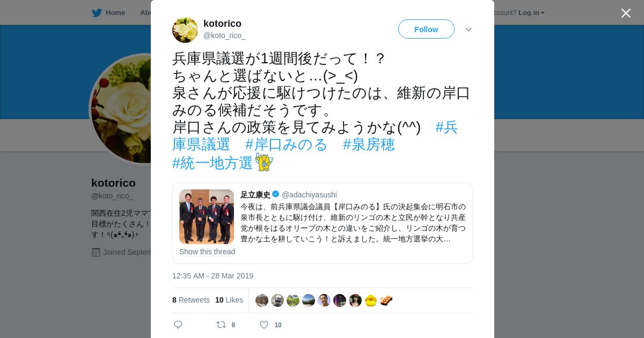Click Show this thread
The height and width of the screenshot is (338, 644).
(207, 252)
